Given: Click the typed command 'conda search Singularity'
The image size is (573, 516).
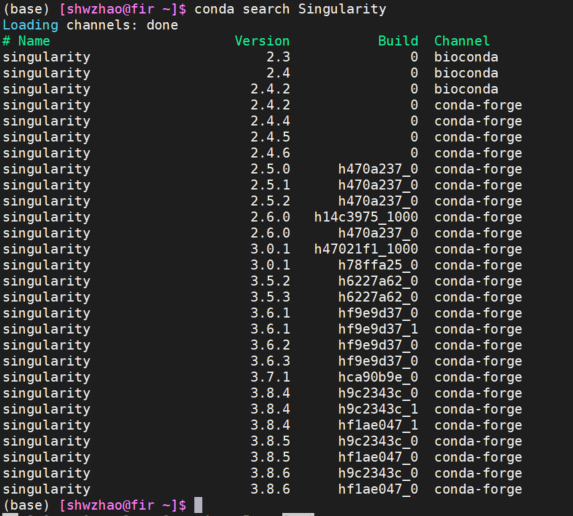Looking at the screenshot, I should pos(290,10).
